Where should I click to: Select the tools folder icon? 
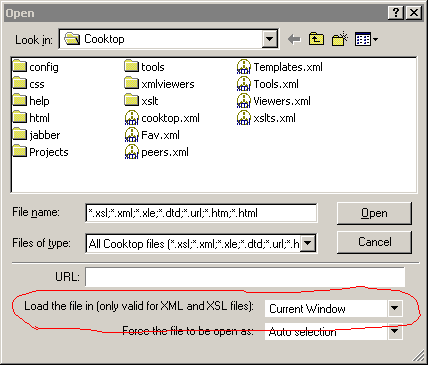click(132, 66)
